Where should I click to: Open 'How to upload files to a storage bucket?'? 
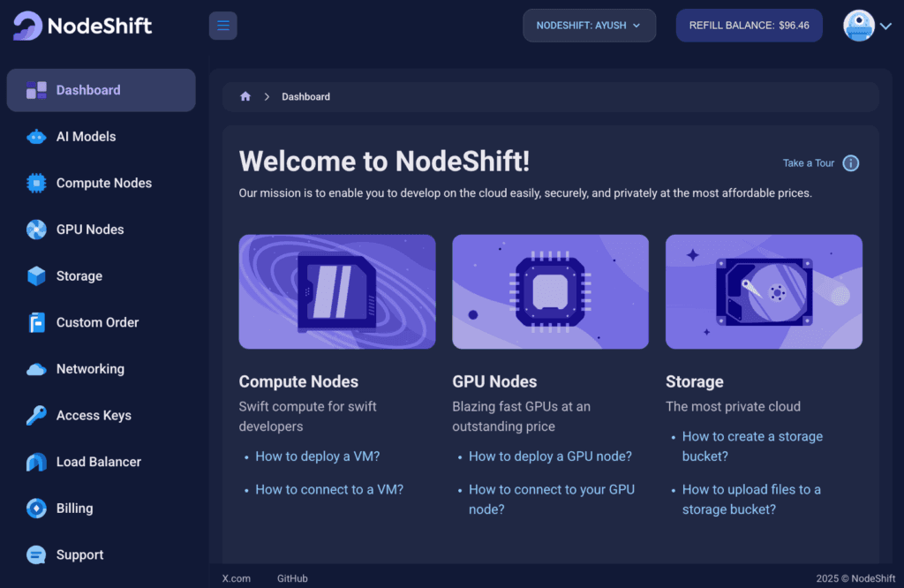click(751, 499)
